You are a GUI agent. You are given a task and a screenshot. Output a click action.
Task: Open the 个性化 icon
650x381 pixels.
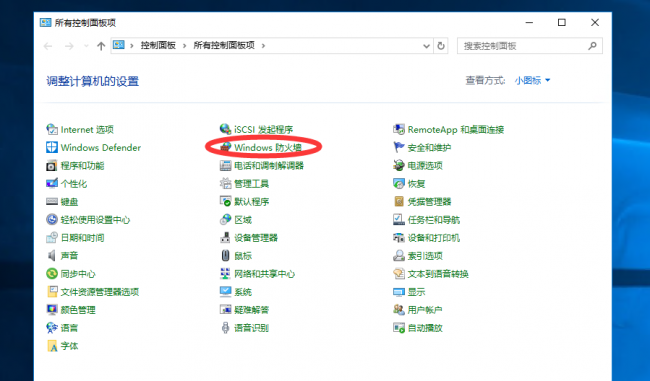pos(52,183)
